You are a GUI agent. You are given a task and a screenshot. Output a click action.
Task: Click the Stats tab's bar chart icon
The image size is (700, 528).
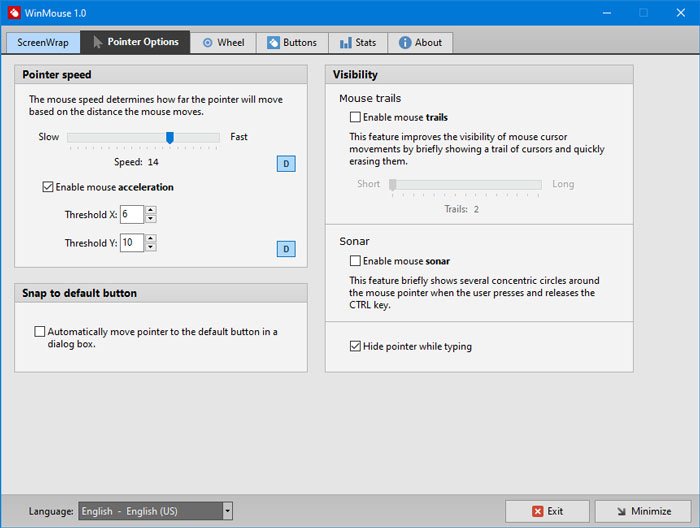(346, 43)
